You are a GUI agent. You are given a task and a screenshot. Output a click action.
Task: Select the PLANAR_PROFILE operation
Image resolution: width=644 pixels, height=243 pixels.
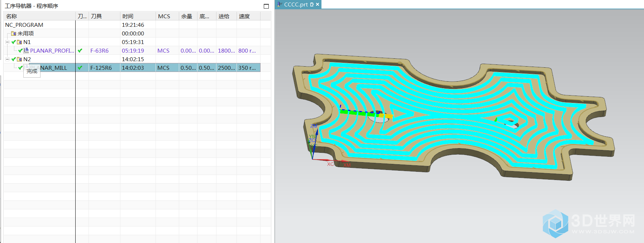[x=52, y=51]
